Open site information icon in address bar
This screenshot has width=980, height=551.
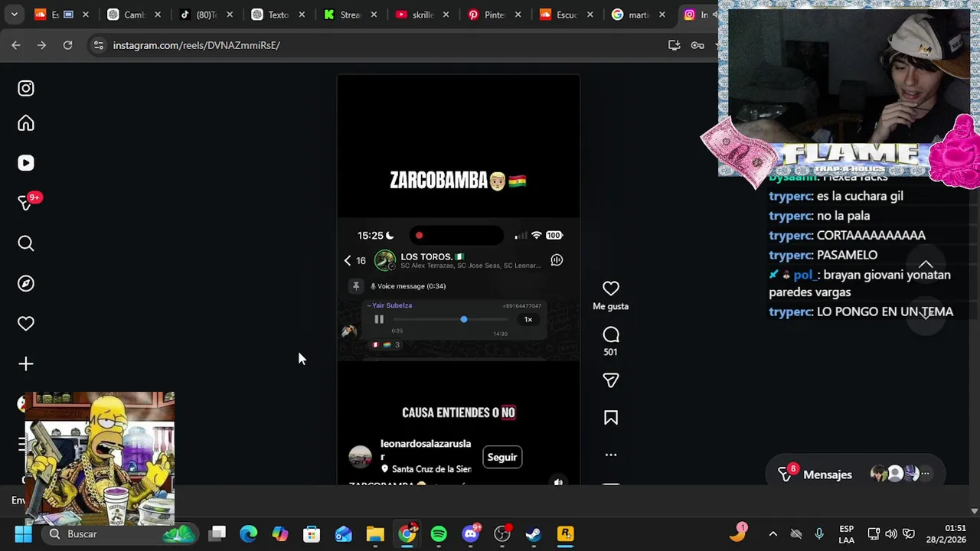pos(98,45)
